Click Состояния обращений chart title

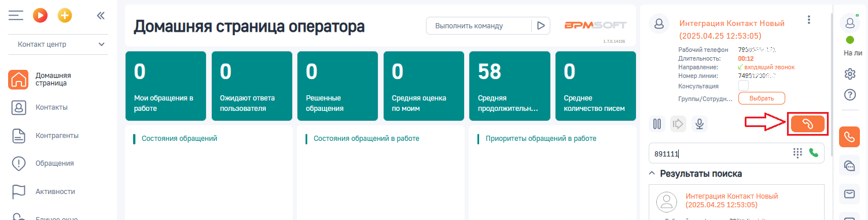click(x=179, y=139)
